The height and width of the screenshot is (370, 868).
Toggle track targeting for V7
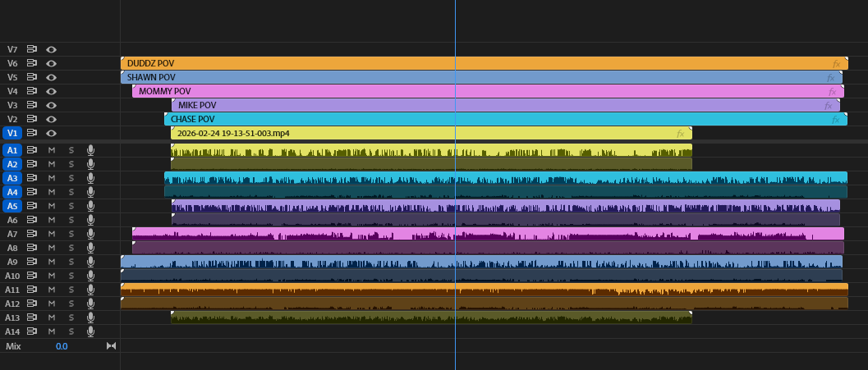coord(12,49)
